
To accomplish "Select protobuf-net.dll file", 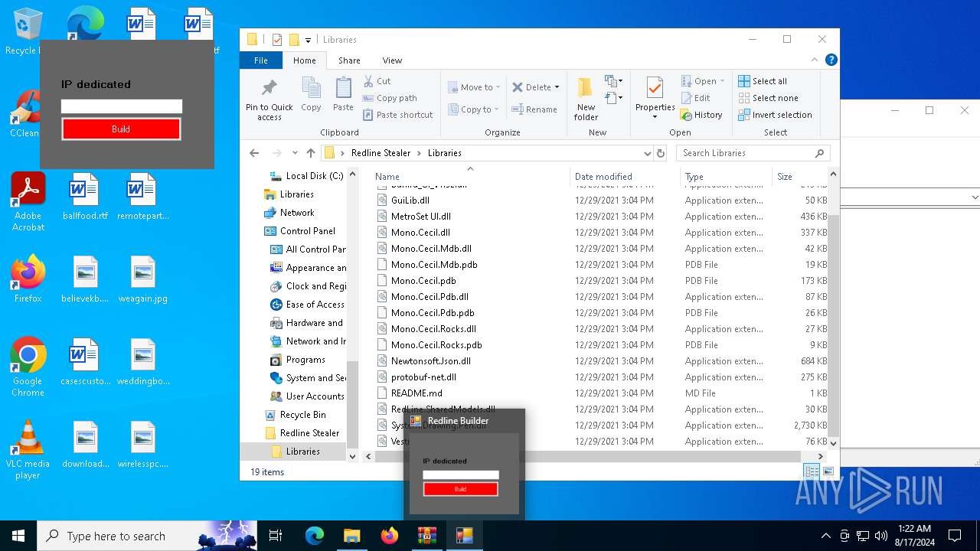I will coord(423,377).
